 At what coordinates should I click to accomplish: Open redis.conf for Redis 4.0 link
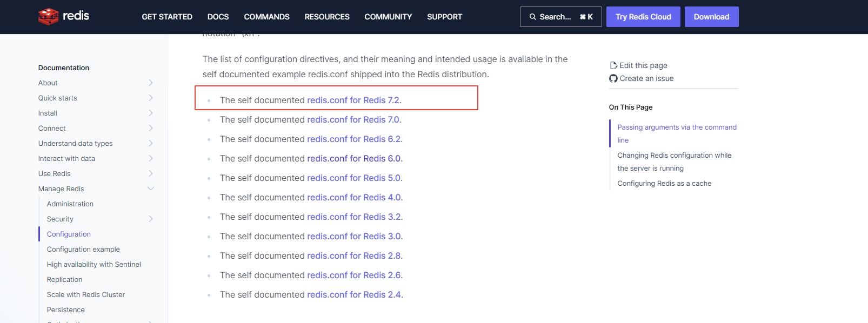pos(354,197)
